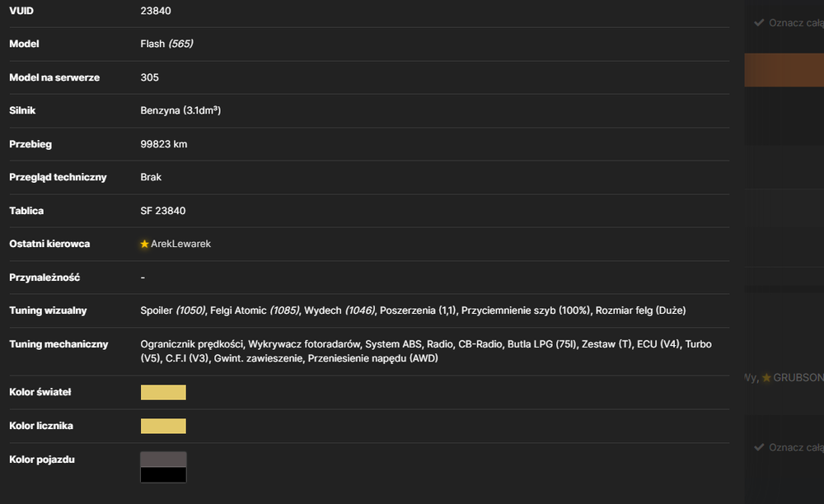
Task: Select the VUID value 23840
Action: (x=156, y=11)
